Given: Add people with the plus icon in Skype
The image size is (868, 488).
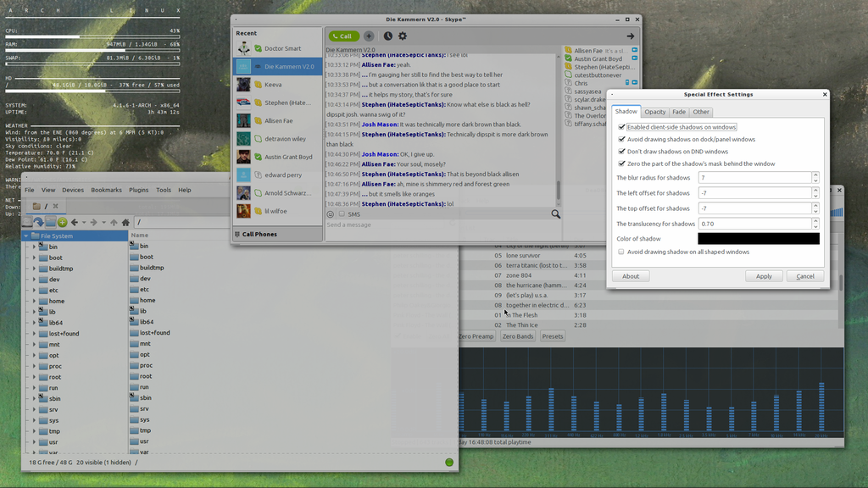Looking at the screenshot, I should (369, 36).
